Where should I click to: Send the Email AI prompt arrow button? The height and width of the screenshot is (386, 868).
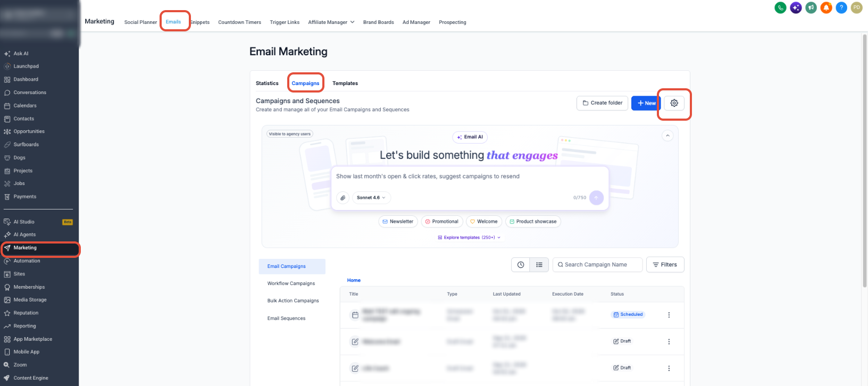[x=596, y=198]
